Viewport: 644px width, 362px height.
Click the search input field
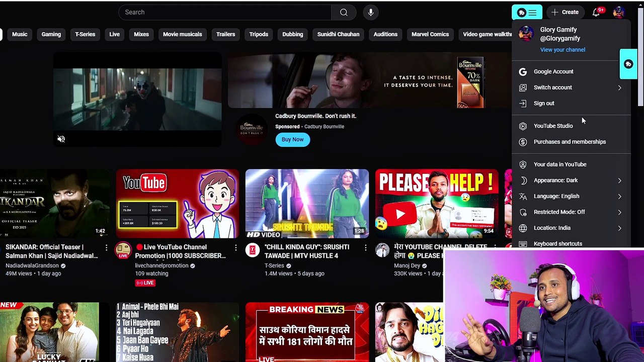pyautogui.click(x=225, y=12)
